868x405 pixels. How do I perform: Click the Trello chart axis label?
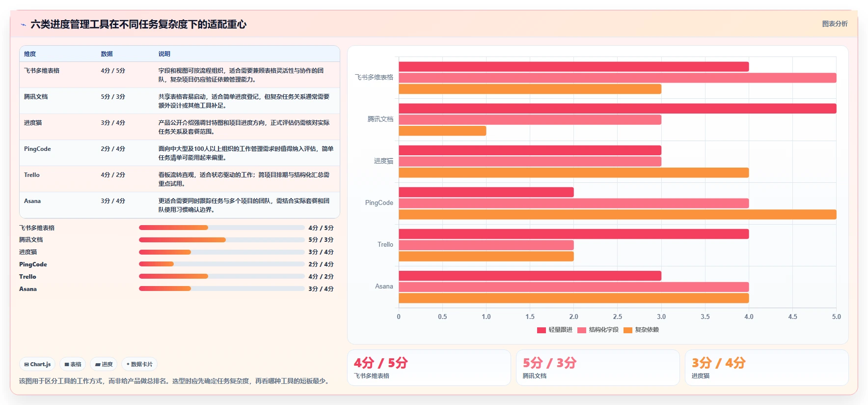pos(385,244)
